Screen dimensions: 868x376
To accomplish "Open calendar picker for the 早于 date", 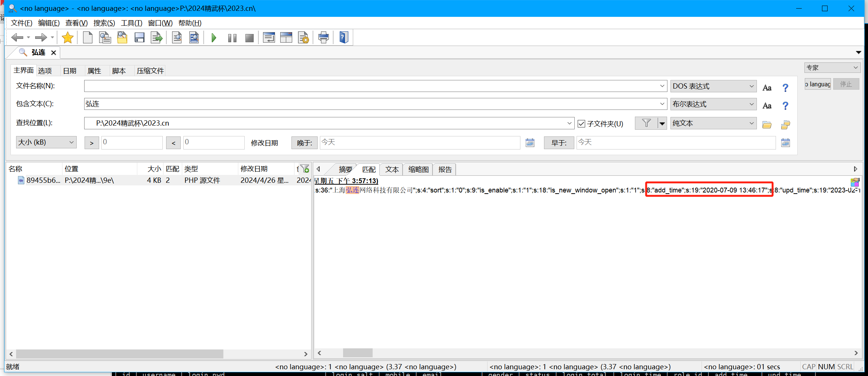I will tap(785, 142).
